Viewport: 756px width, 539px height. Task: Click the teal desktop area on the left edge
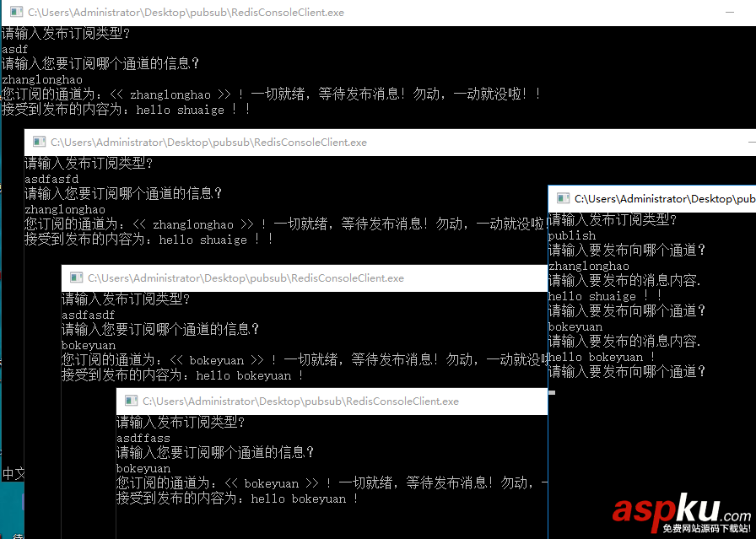[13, 506]
